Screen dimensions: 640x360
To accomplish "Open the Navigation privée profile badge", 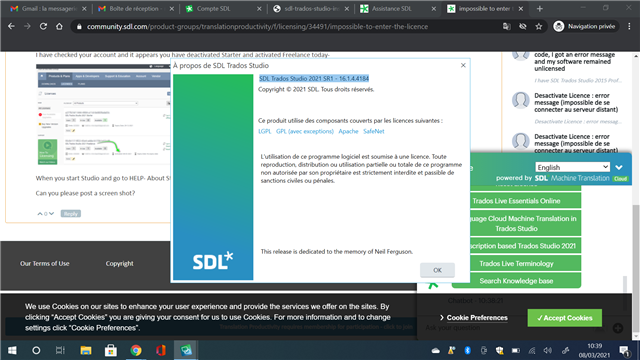I will (584, 27).
